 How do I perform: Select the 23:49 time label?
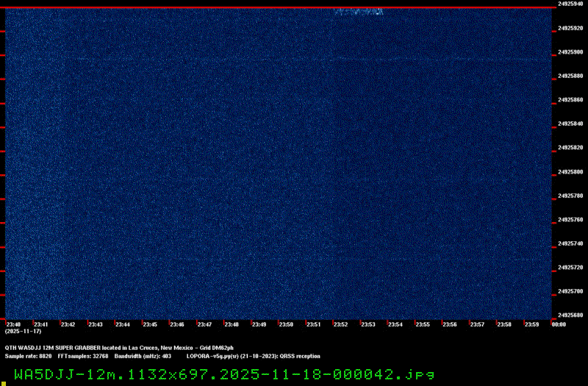click(x=259, y=324)
